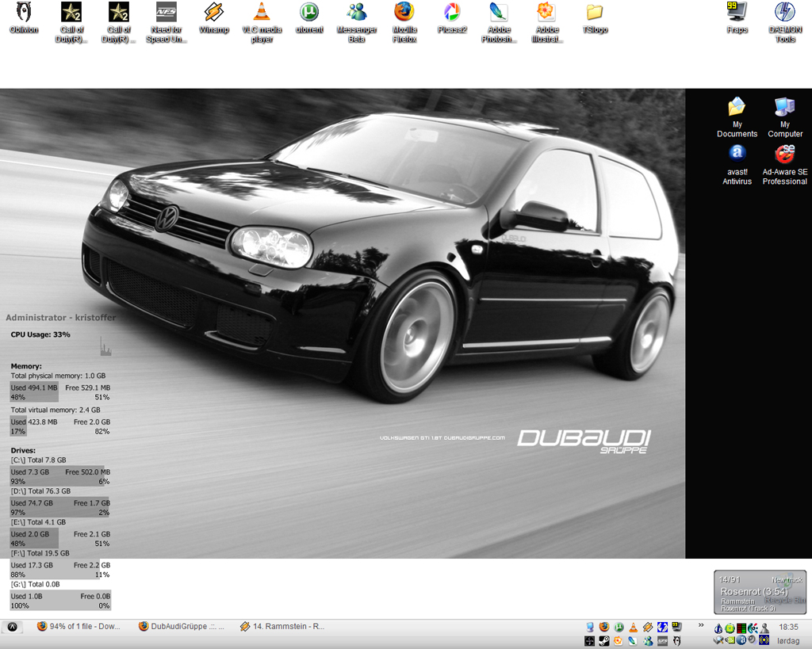Click the VLC cone in quick launch bar
Image resolution: width=812 pixels, height=649 pixels.
point(634,627)
